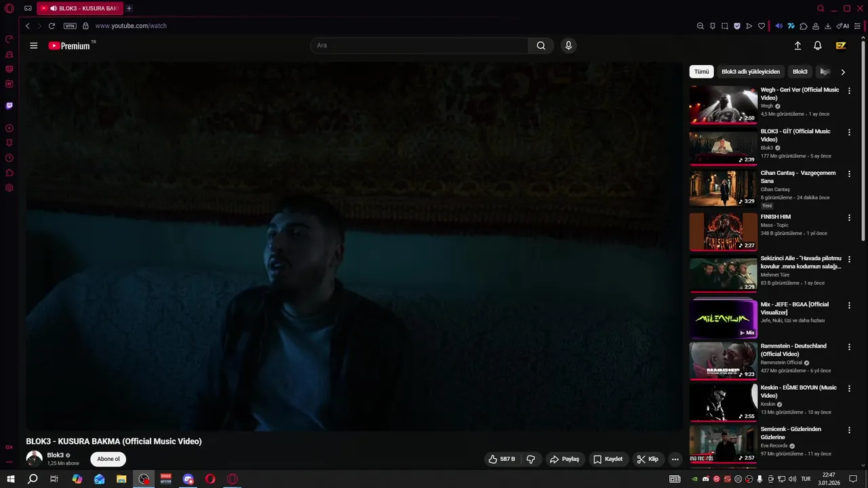The height and width of the screenshot is (488, 868).
Task: Share video with Paylaş button
Action: (564, 459)
